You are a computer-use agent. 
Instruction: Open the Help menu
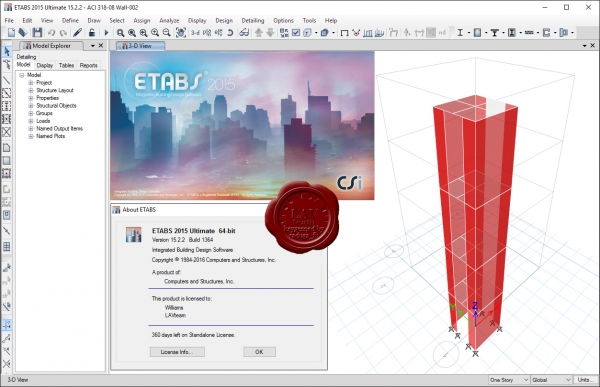pyautogui.click(x=331, y=21)
